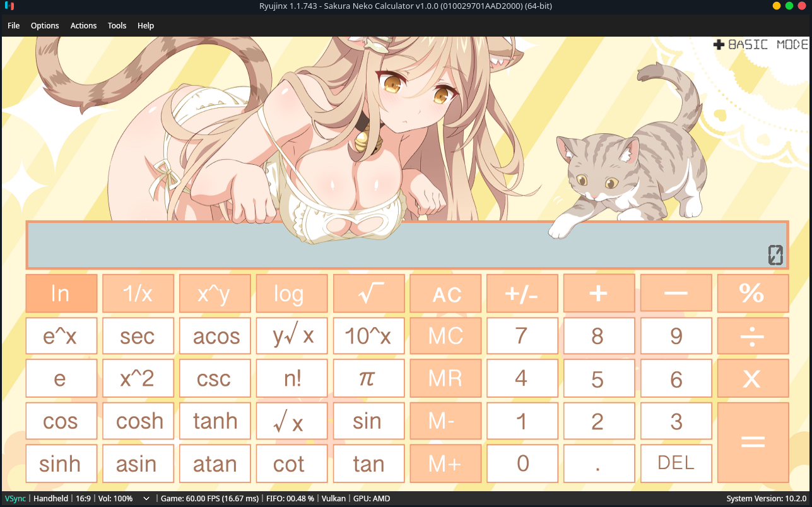Open the Tools menu
The width and height of the screenshot is (812, 507).
pos(117,26)
